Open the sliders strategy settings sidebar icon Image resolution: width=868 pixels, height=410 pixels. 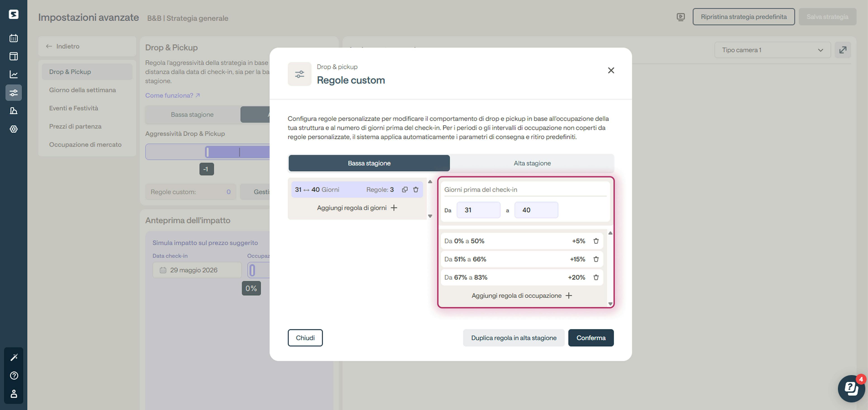[x=14, y=93]
